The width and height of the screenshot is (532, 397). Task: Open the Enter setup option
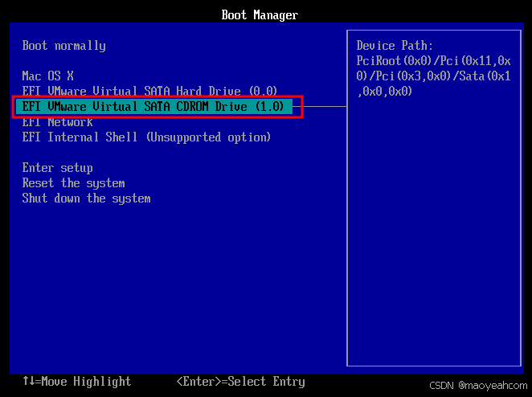(x=57, y=168)
